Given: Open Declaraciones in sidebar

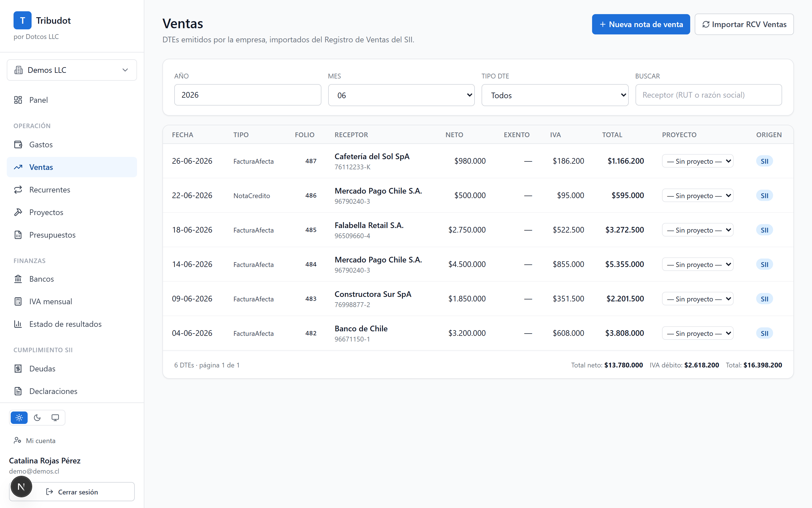Looking at the screenshot, I should tap(72, 391).
